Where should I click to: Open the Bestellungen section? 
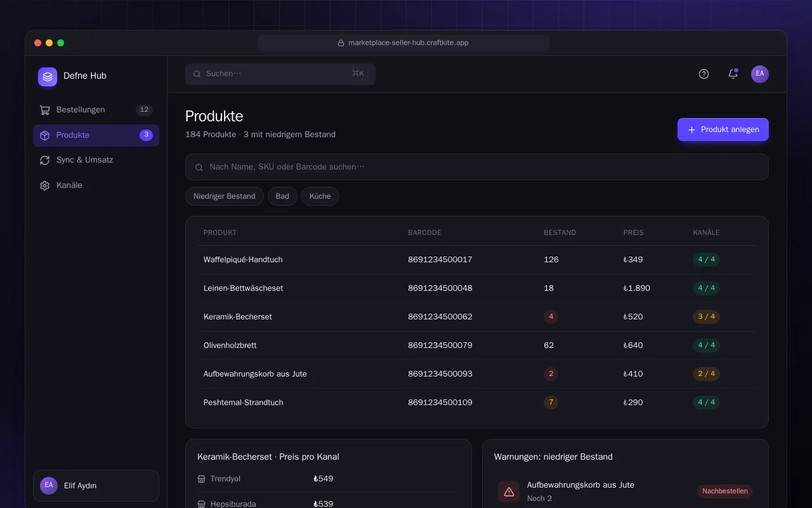[96, 110]
